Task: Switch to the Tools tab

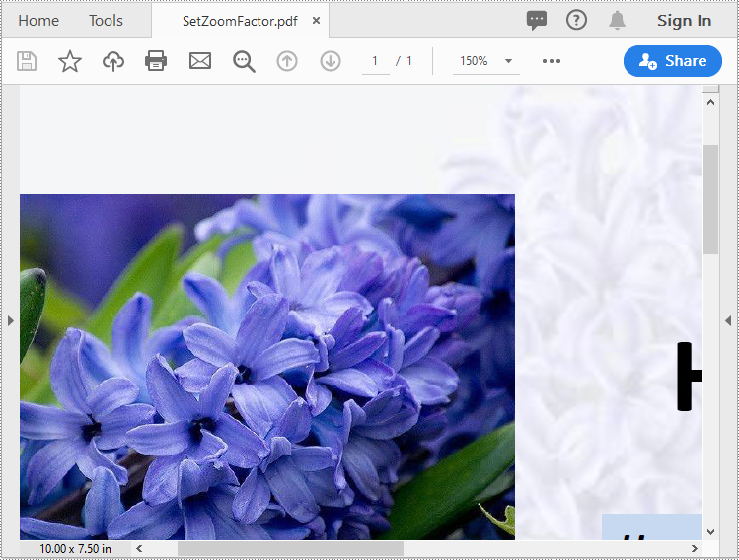Action: pyautogui.click(x=106, y=21)
